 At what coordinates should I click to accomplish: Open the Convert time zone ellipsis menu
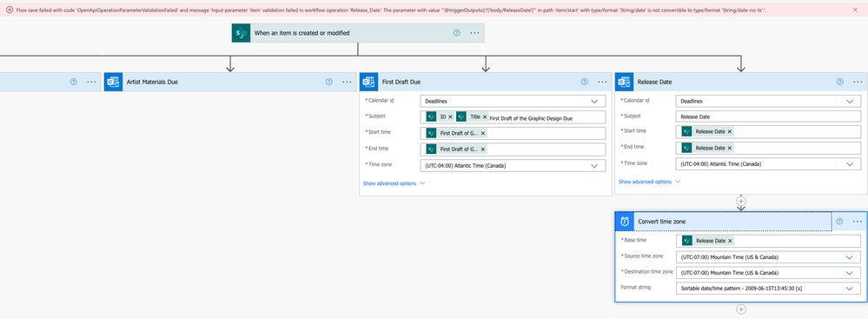coord(858,222)
